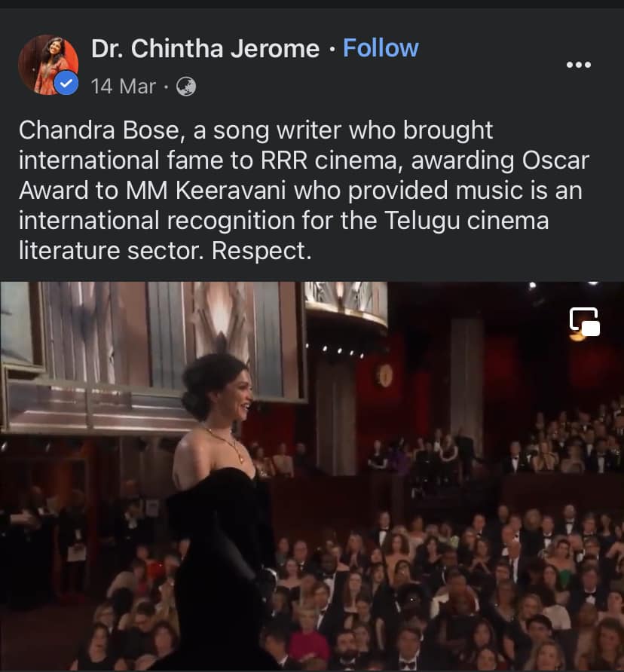Viewport: 624px width, 672px height.
Task: Click the globe public-audience icon
Action: point(186,87)
